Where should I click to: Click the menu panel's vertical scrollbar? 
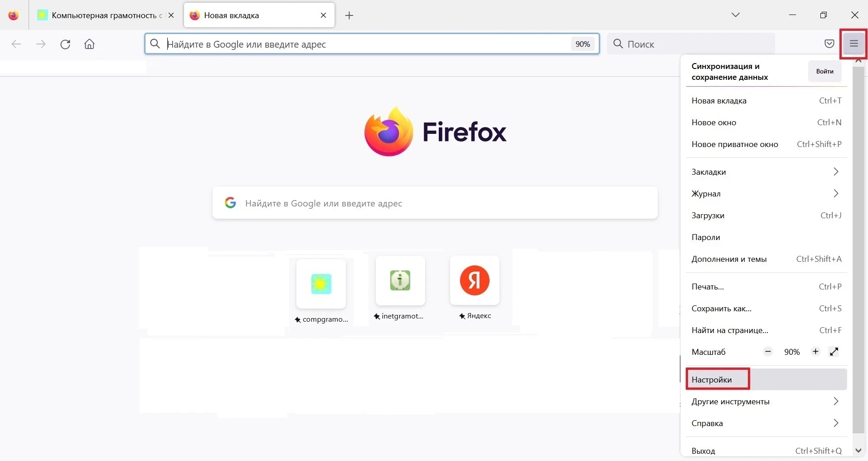pyautogui.click(x=858, y=250)
